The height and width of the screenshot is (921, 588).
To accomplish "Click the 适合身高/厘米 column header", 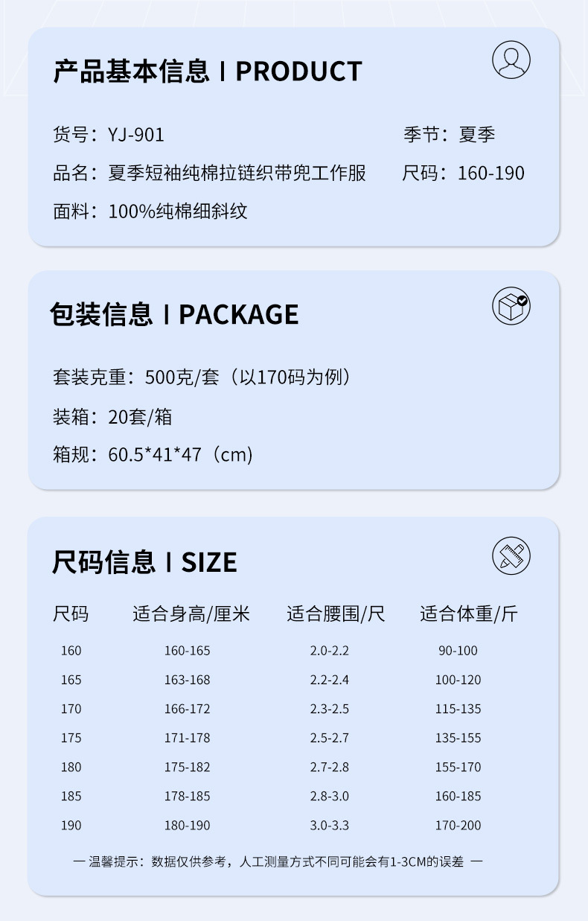I will (x=191, y=614).
